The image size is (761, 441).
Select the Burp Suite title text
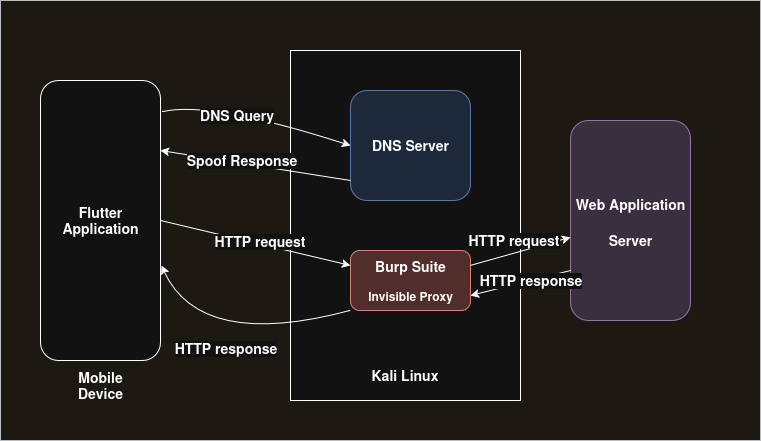410,267
